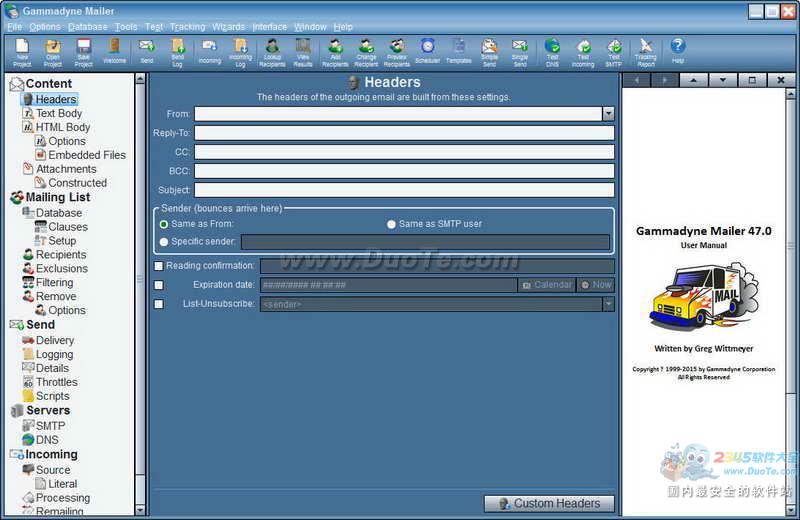Maximize the manual pane

click(x=752, y=80)
